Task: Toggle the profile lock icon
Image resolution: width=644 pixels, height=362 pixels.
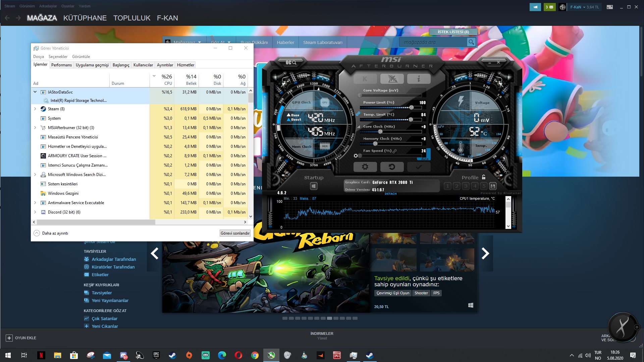Action: pos(484,177)
